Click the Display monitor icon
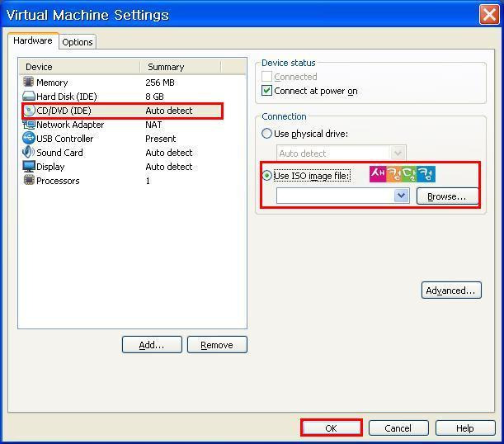504x444 pixels. (29, 166)
